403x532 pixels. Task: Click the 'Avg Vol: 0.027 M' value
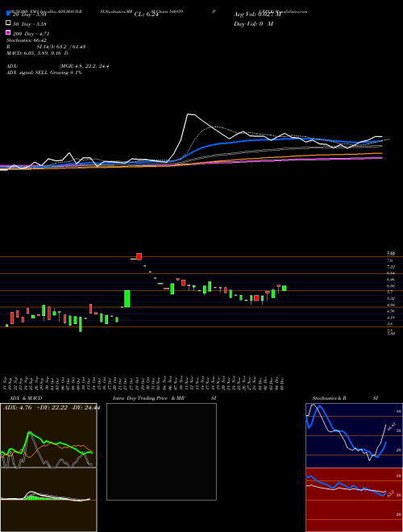(257, 15)
